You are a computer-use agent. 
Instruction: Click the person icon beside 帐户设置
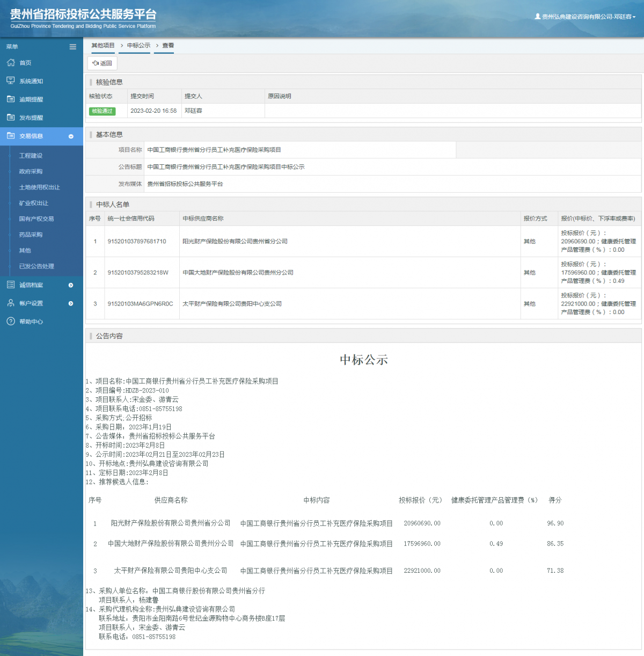[x=11, y=303]
